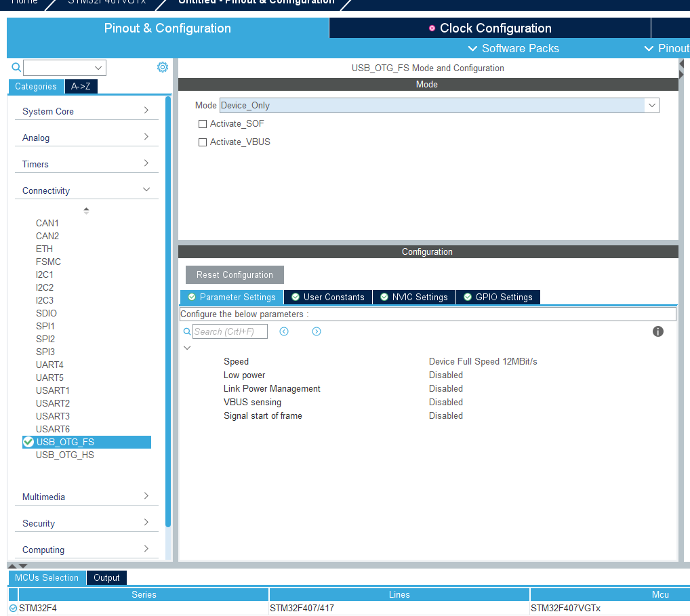Click the left panel vertical scrollbar
This screenshot has height=616, width=690.
(x=168, y=312)
